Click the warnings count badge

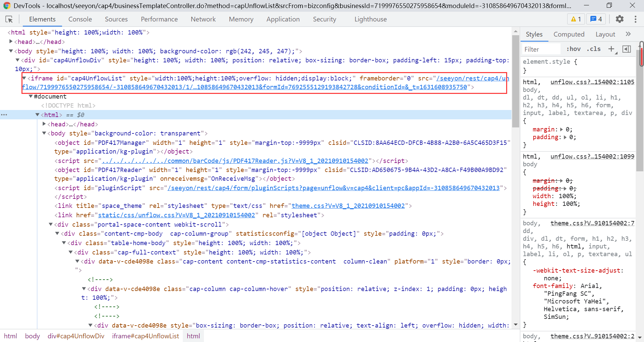pos(576,19)
